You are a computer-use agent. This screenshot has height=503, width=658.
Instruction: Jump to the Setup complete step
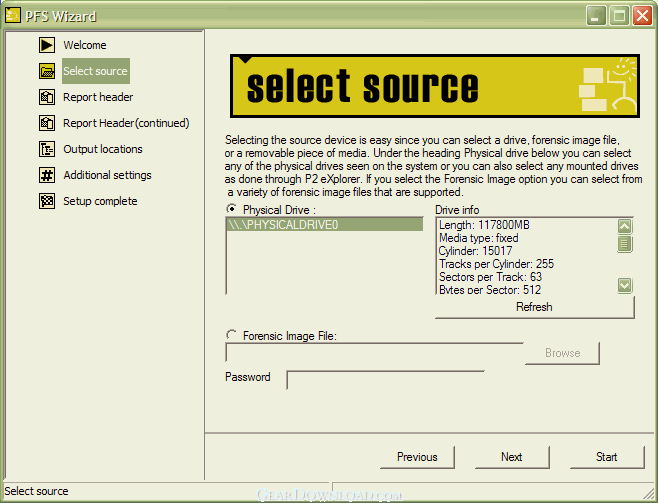(100, 201)
